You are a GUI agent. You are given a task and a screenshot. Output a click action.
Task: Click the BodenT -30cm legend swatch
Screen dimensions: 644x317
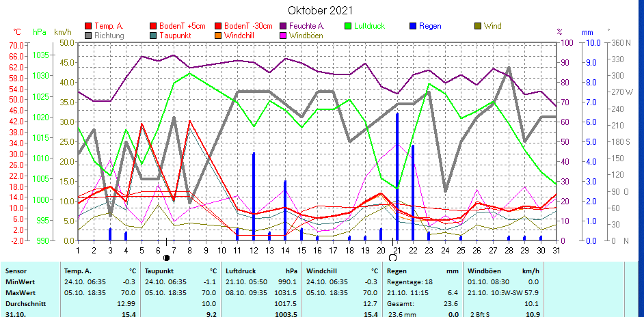pos(217,26)
